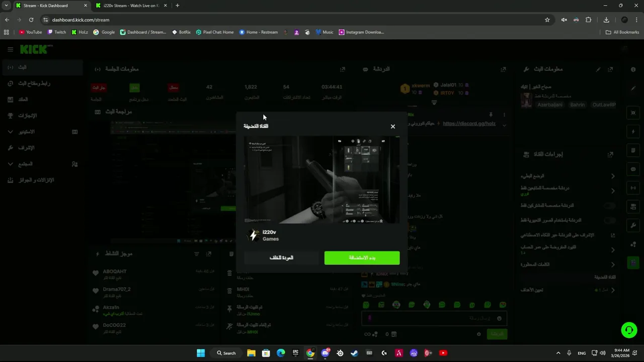This screenshot has height=362, width=644.
Task: Open Chrome downloads icon
Action: (x=606, y=20)
